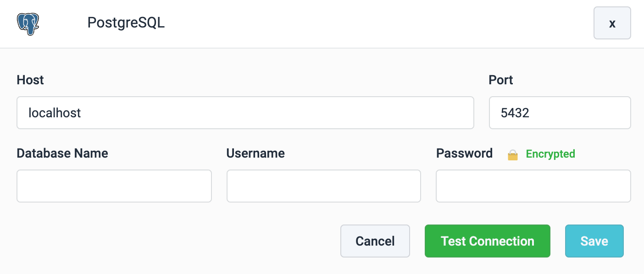
Task: Click the Host field label
Action: coord(30,80)
